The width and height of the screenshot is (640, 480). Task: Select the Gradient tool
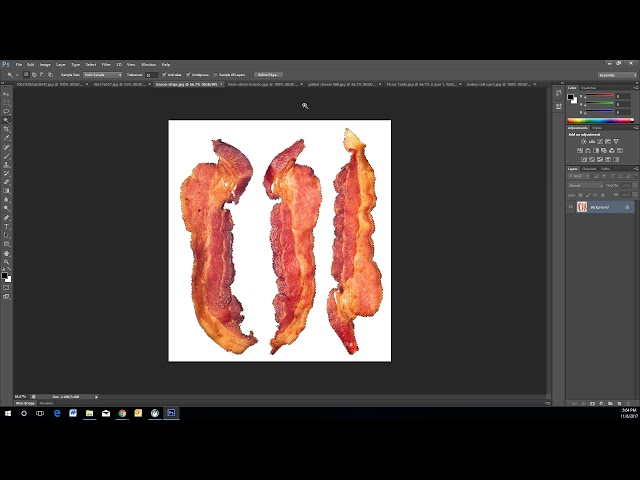[6, 191]
